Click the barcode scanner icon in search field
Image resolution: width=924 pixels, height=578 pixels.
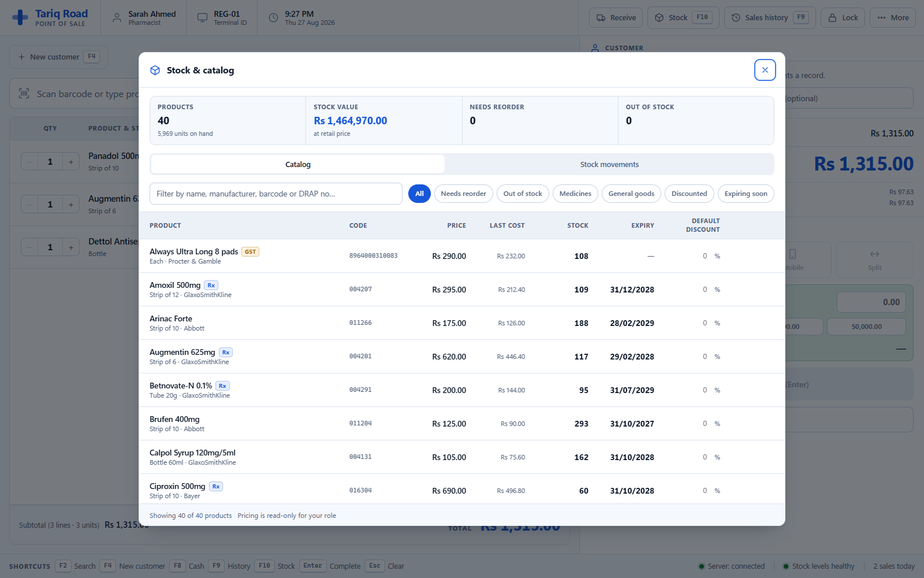[x=24, y=94]
